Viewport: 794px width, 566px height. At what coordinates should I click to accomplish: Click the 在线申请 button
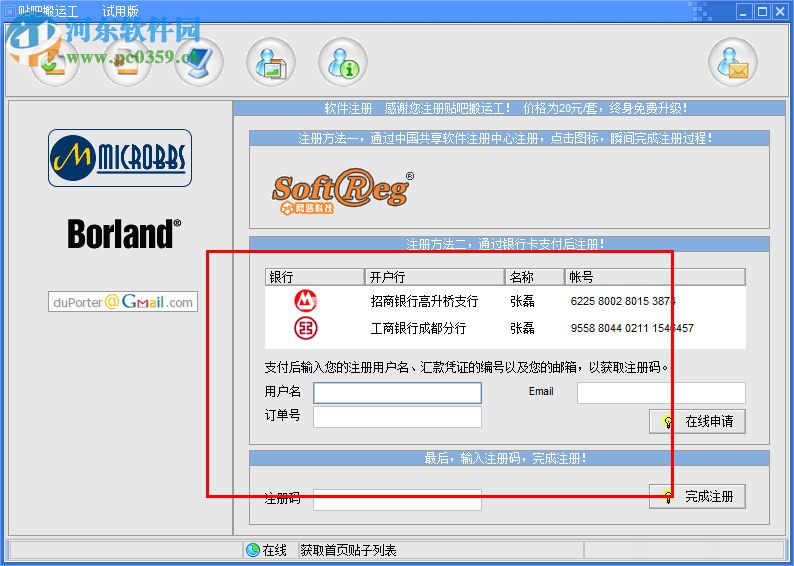pos(697,421)
